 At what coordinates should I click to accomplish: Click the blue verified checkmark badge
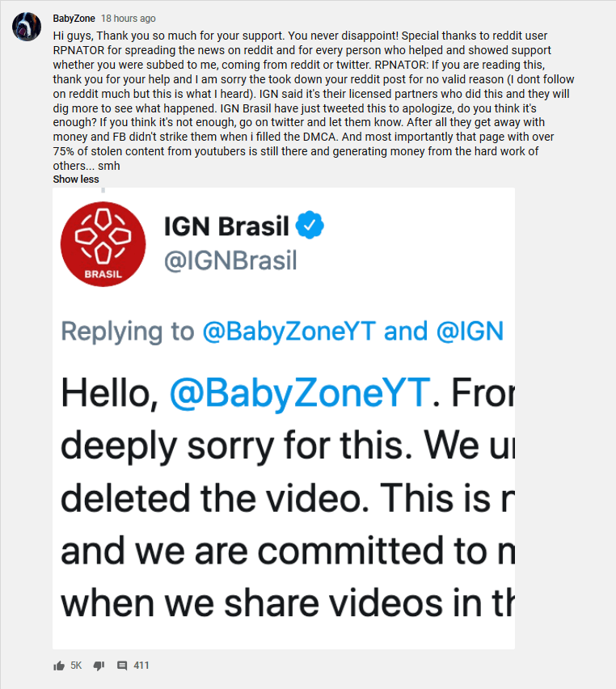(x=310, y=225)
